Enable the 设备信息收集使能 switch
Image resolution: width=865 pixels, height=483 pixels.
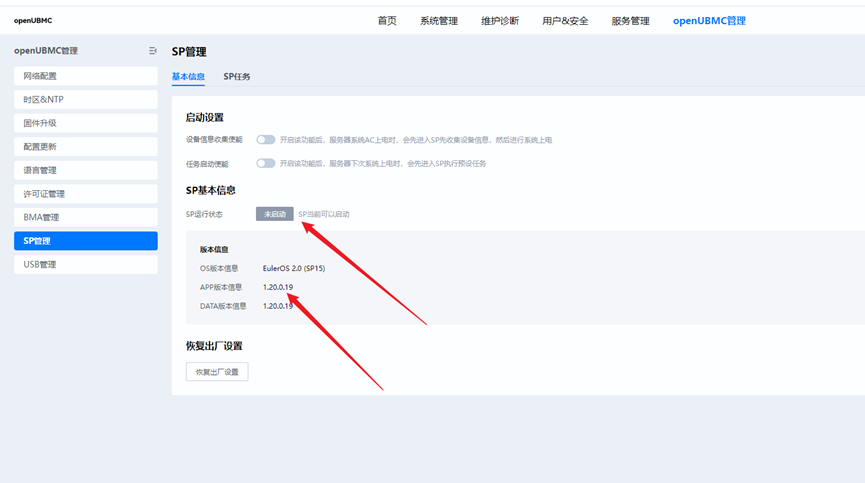pos(265,140)
